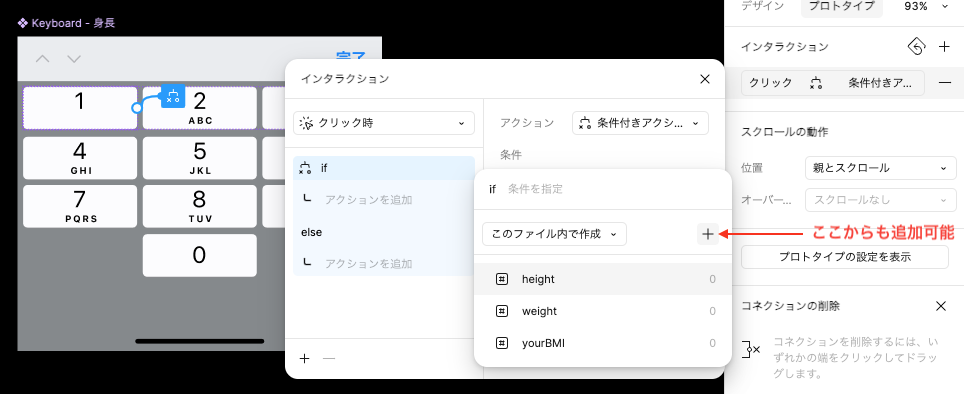
Task: Switch to the プロトタイプ tab
Action: 842,6
